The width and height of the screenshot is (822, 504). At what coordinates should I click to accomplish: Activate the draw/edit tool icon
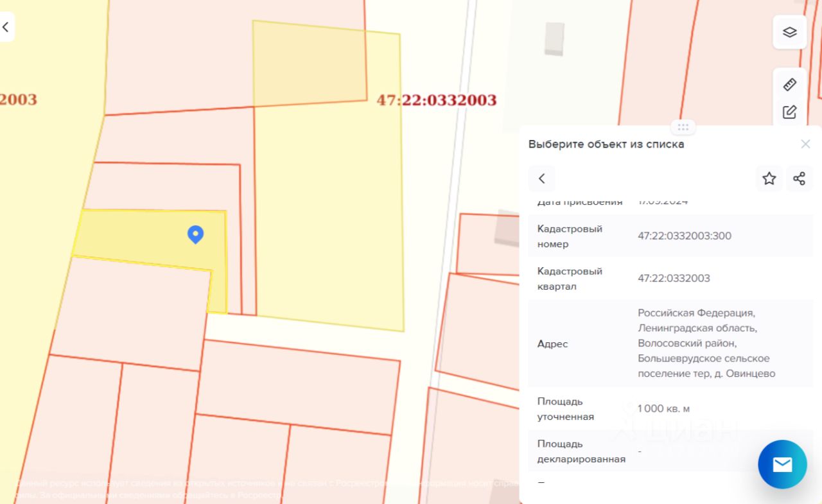tap(789, 112)
